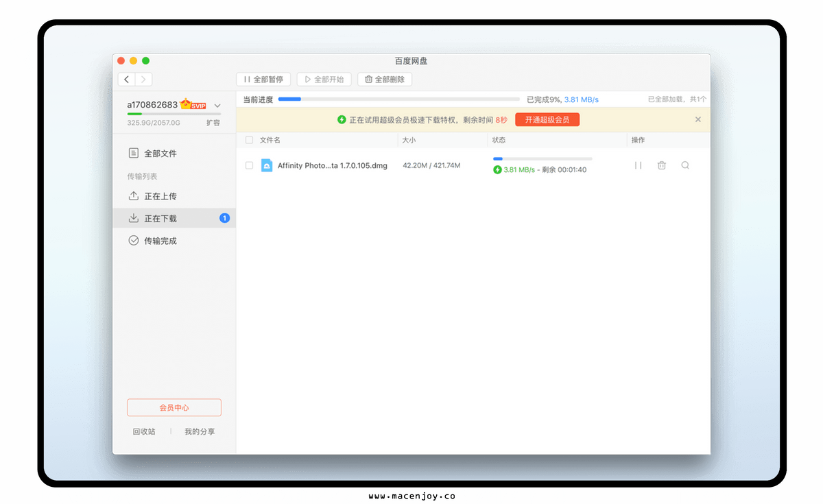
Task: Toggle the select-all checkbox in the header
Action: click(x=249, y=140)
